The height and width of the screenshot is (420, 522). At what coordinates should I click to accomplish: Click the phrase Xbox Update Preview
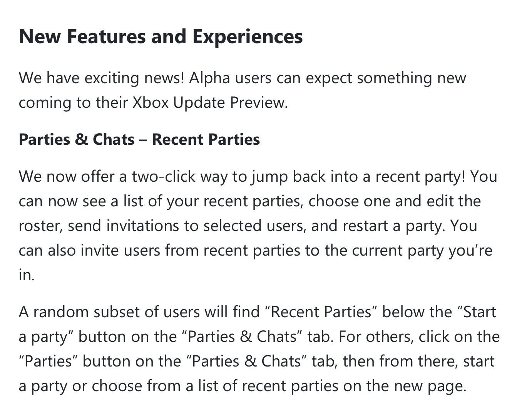pyautogui.click(x=210, y=103)
